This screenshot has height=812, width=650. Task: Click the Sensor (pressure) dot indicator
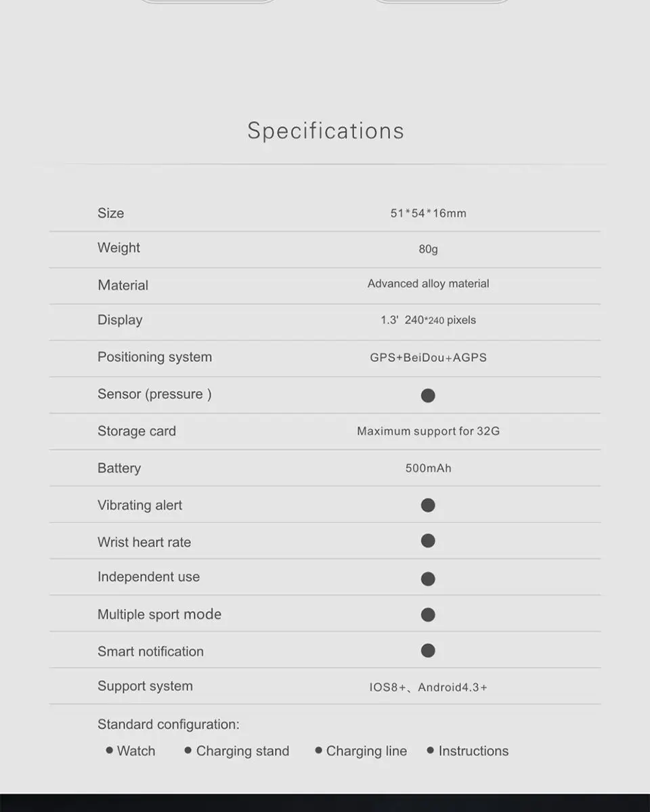(x=428, y=395)
